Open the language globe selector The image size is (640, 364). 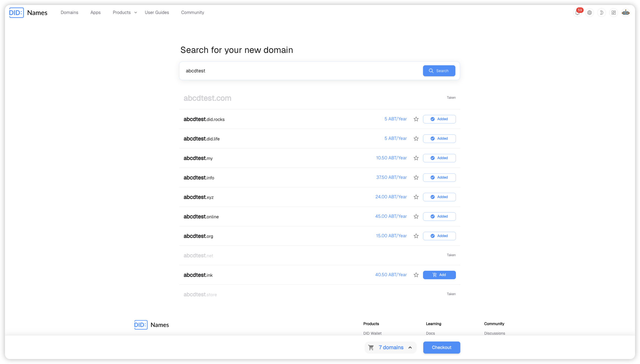(590, 13)
